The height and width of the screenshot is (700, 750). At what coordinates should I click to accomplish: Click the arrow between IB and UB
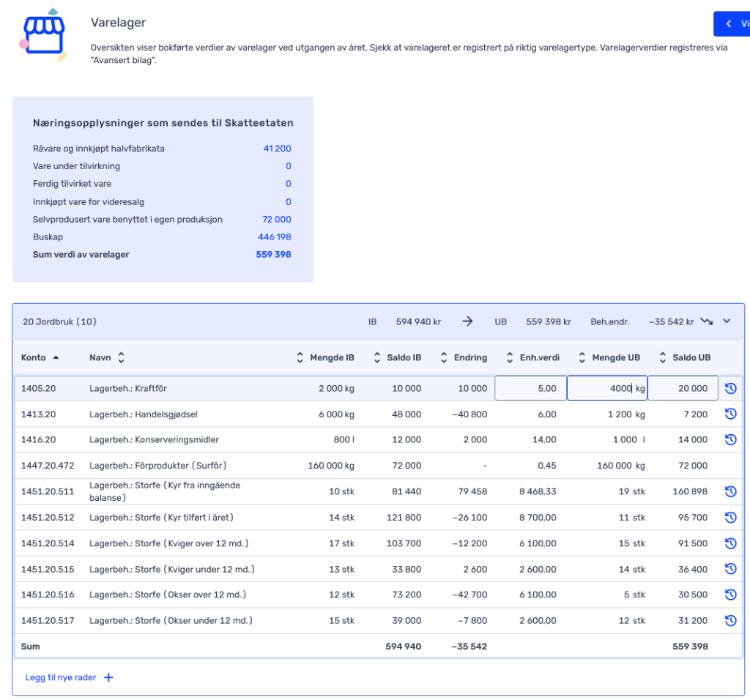(467, 321)
